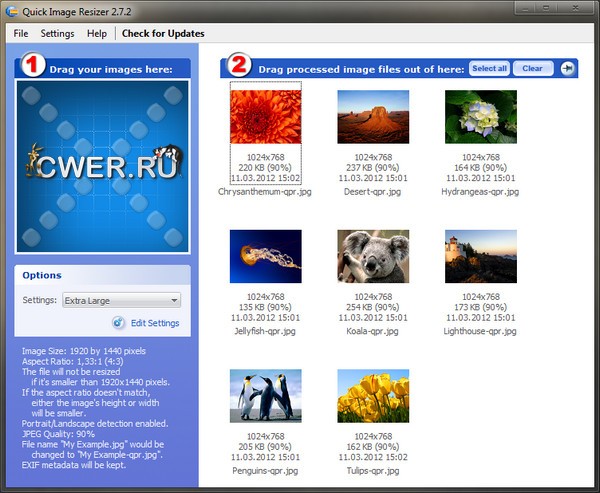
Task: Select the Desert-qpr.jpg thumbnail
Action: (x=373, y=117)
